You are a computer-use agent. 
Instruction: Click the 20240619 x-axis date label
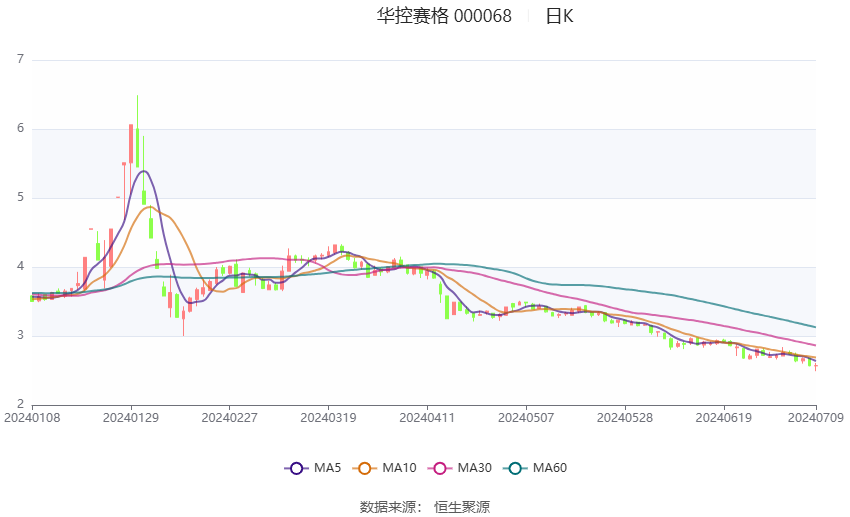(x=723, y=418)
